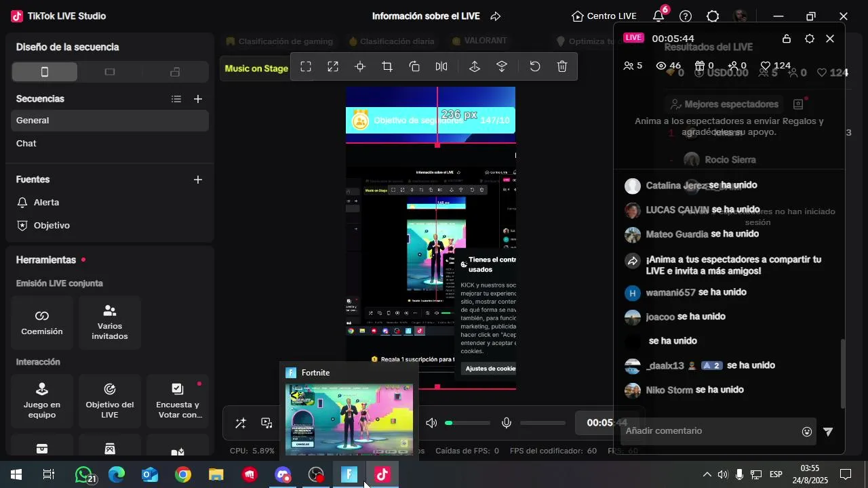Open Encuesta y Votar tool
868x488 pixels.
(x=178, y=401)
